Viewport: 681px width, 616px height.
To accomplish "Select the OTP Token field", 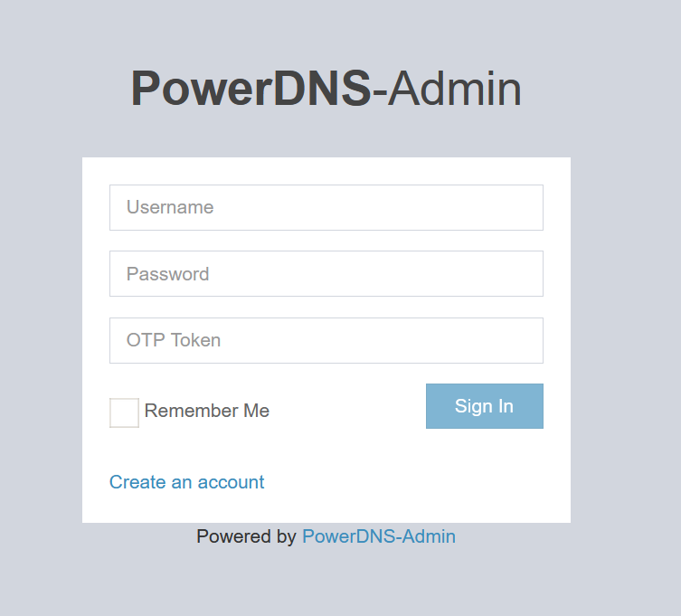I will (326, 341).
